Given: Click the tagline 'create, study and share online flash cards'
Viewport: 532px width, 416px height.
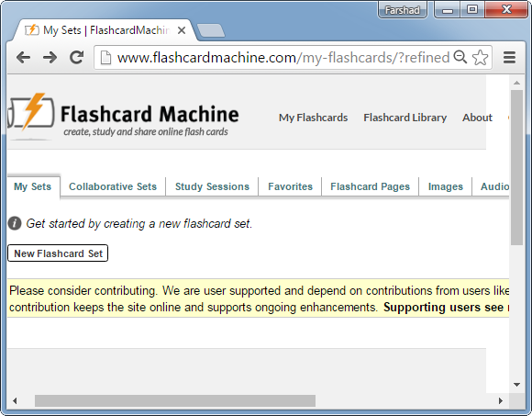Looking at the screenshot, I should pos(146,131).
